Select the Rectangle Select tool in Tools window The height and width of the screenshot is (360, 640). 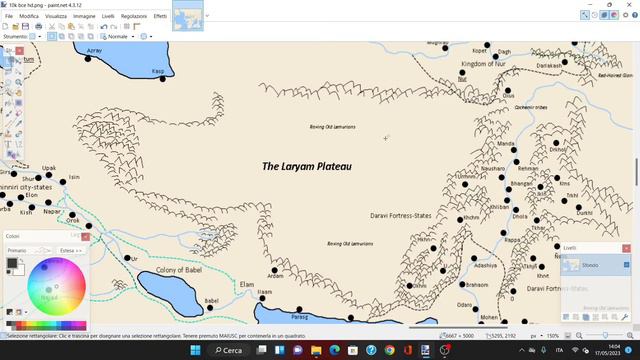pyautogui.click(x=8, y=61)
